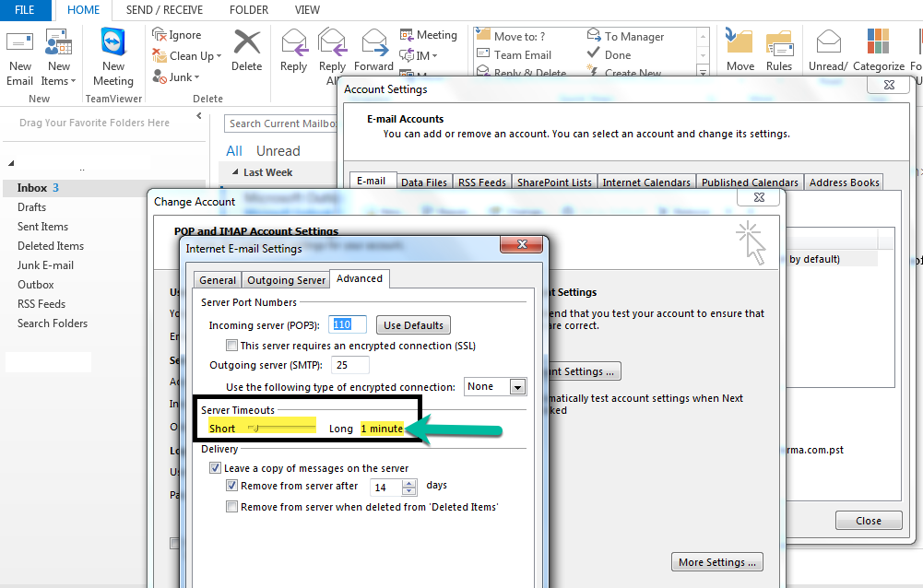
Task: Click the More Settings button
Action: coord(718,562)
